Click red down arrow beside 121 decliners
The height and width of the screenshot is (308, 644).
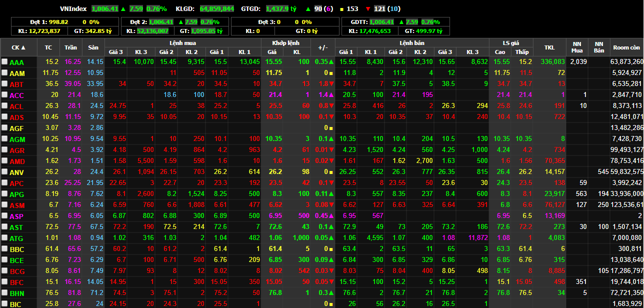pyautogui.click(x=367, y=9)
